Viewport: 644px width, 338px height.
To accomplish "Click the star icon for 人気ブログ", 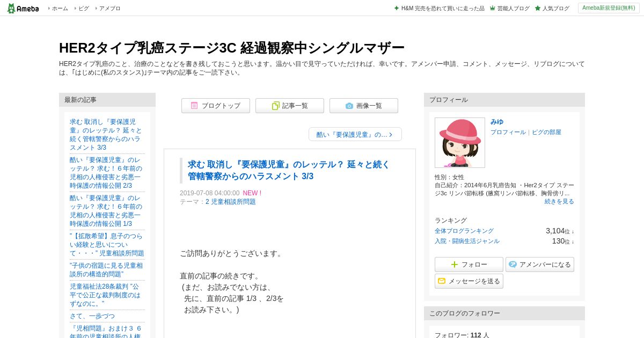I will pos(538,8).
